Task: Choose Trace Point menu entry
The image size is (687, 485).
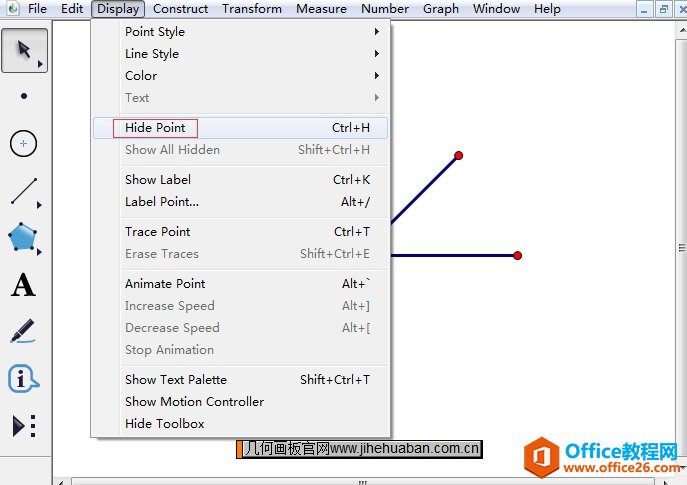Action: (x=241, y=231)
